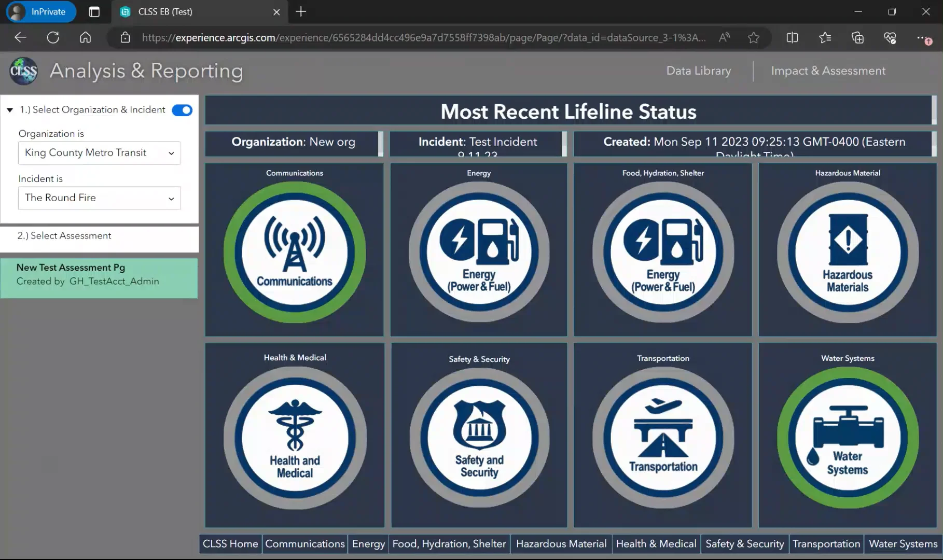Select the Transportation lifeline icon

click(662, 438)
